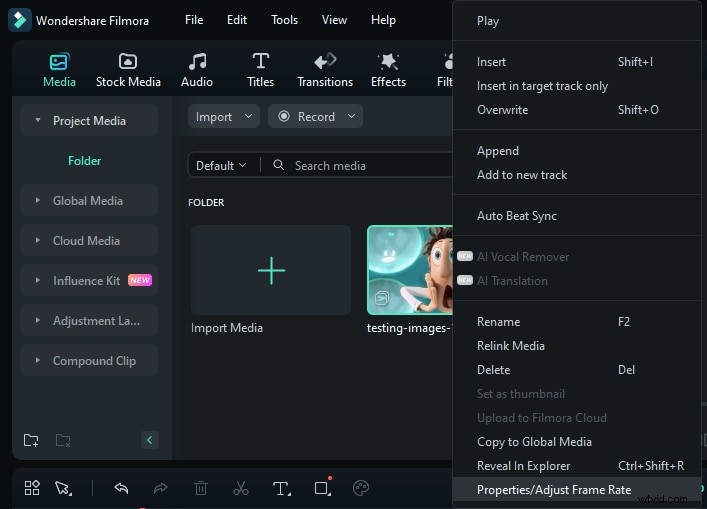Screen dimensions: 707x509
Task: Expand the Adjustment Layer section
Action: point(38,321)
